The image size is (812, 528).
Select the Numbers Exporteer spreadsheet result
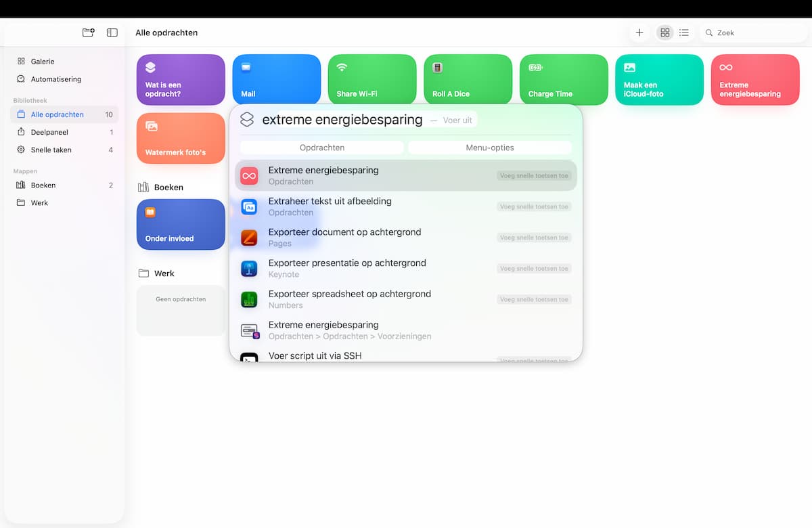pyautogui.click(x=406, y=299)
